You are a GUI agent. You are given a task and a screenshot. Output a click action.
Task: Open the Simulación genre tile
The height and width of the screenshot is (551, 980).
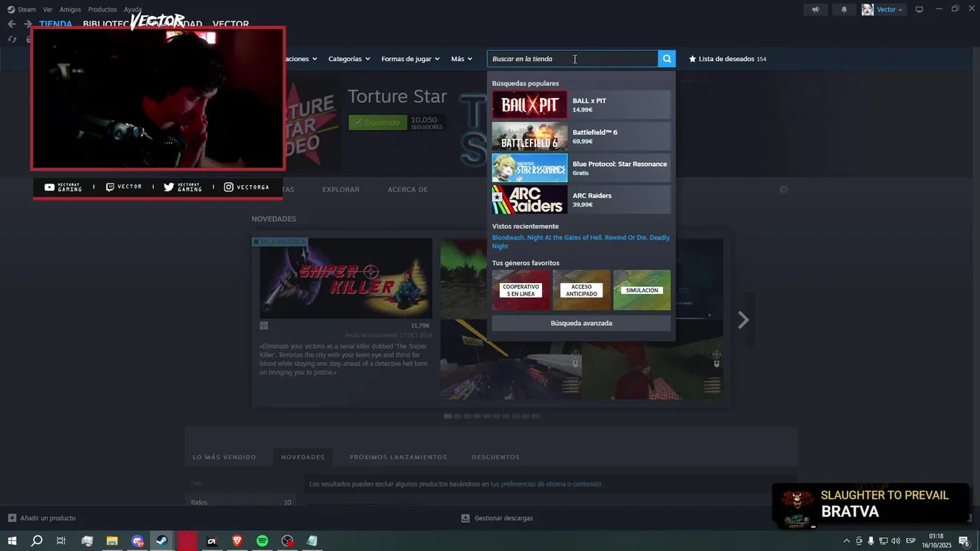coord(642,290)
